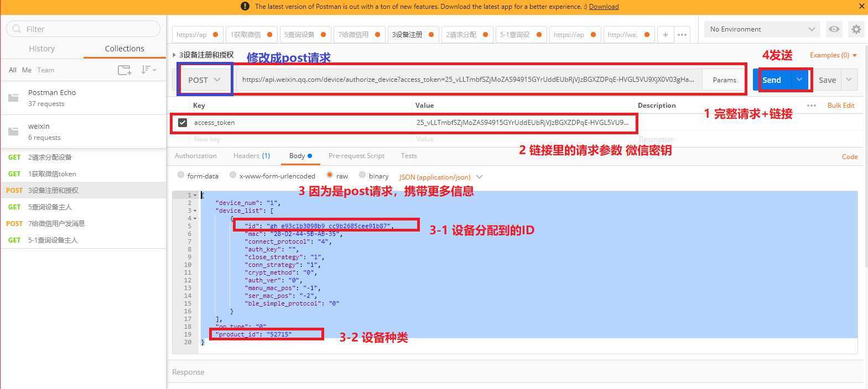Open the Authorization tab
This screenshot has width=868, height=389.
(196, 156)
